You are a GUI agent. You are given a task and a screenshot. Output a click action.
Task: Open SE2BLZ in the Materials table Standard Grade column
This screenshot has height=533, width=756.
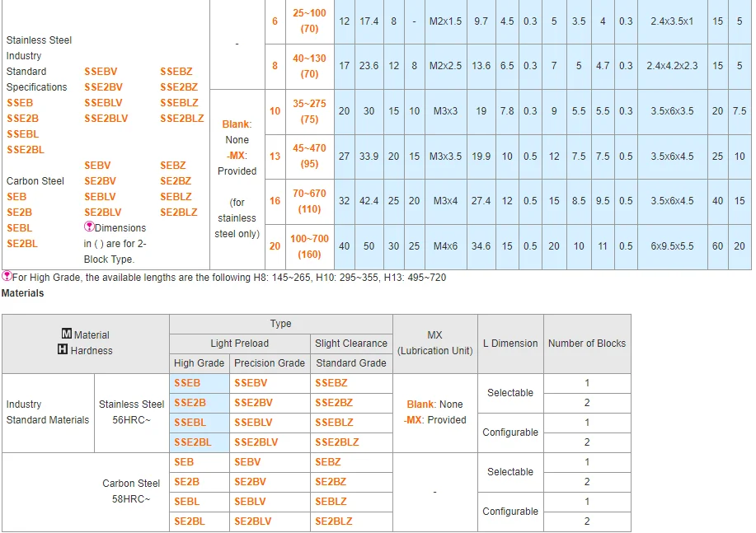pos(333,521)
